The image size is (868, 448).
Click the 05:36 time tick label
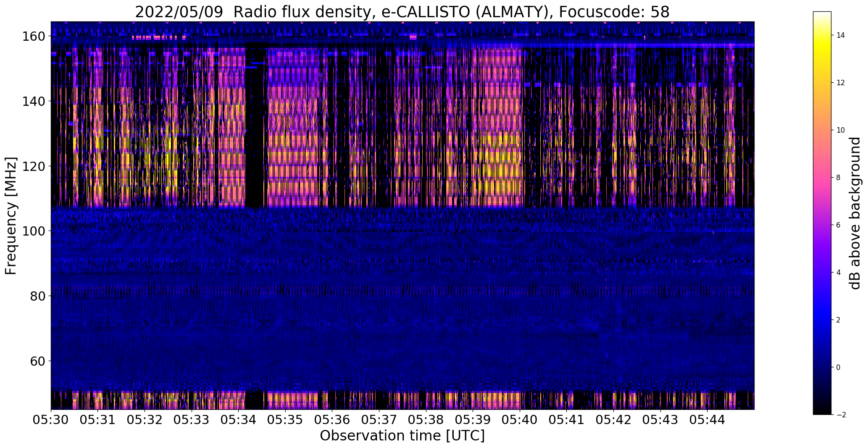(332, 420)
